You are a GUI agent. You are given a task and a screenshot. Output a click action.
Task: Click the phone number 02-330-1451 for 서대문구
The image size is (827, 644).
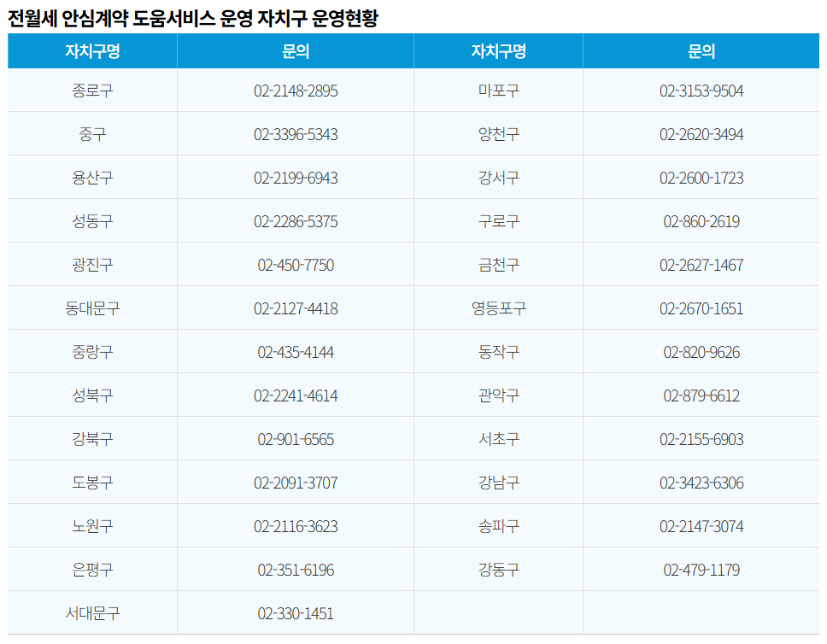tap(294, 612)
